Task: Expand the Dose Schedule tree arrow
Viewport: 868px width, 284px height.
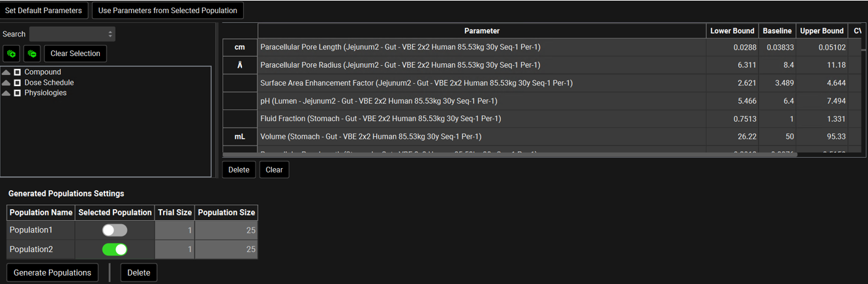Action: point(7,83)
